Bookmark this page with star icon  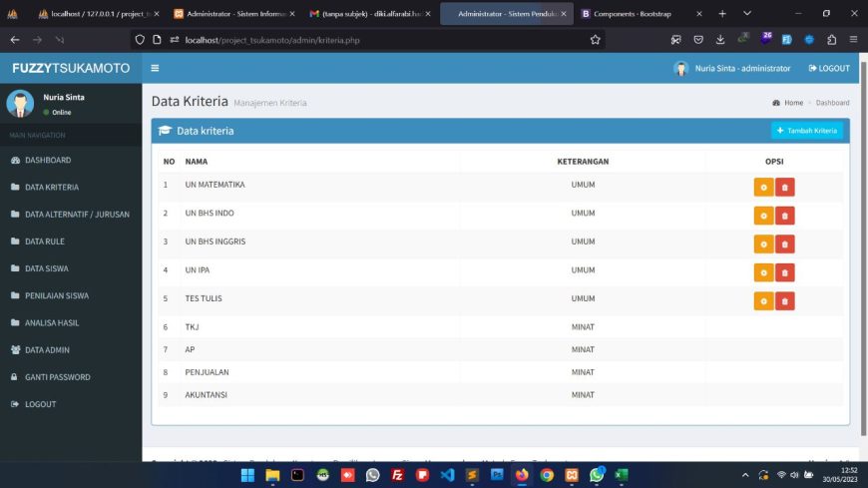(595, 40)
